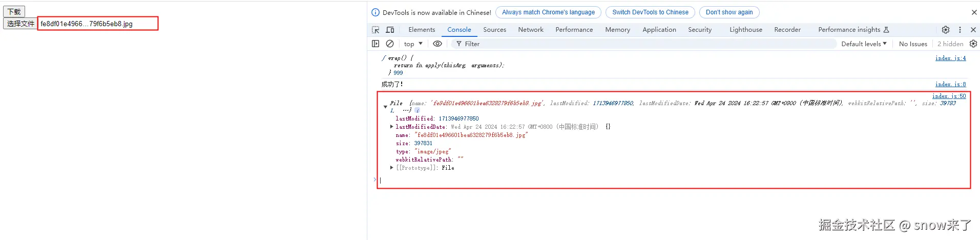The width and height of the screenshot is (980, 240).
Task: Click the info icon in language banner
Action: (376, 12)
